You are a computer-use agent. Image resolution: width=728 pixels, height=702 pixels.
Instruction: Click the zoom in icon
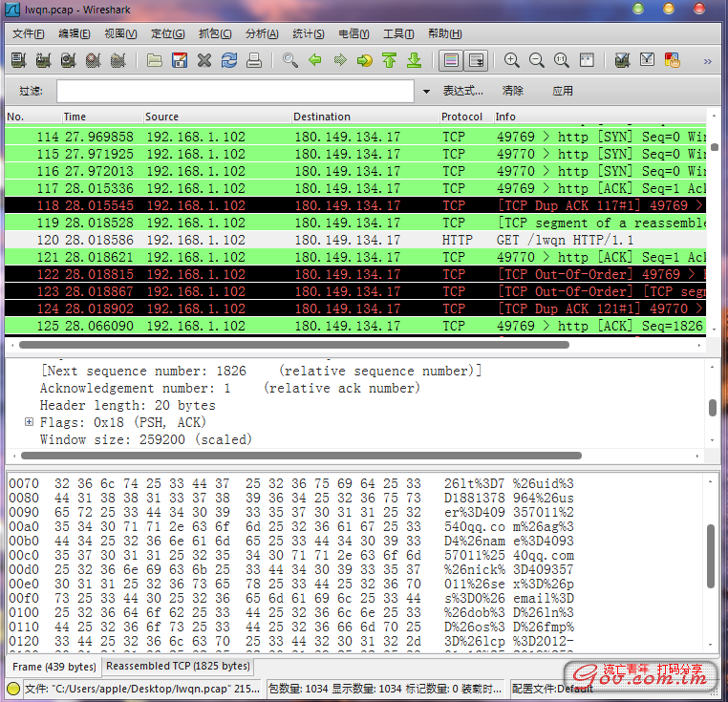(x=512, y=60)
